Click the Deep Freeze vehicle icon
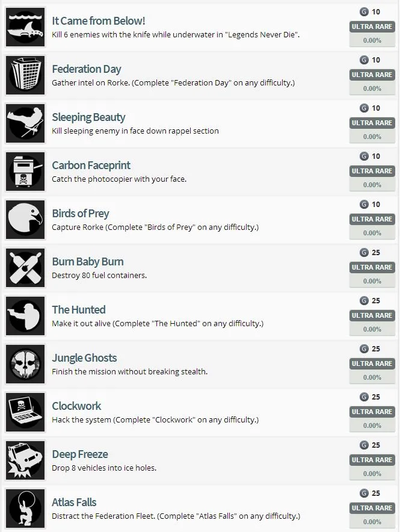Viewport: 400px width, 532px height. pyautogui.click(x=25, y=461)
